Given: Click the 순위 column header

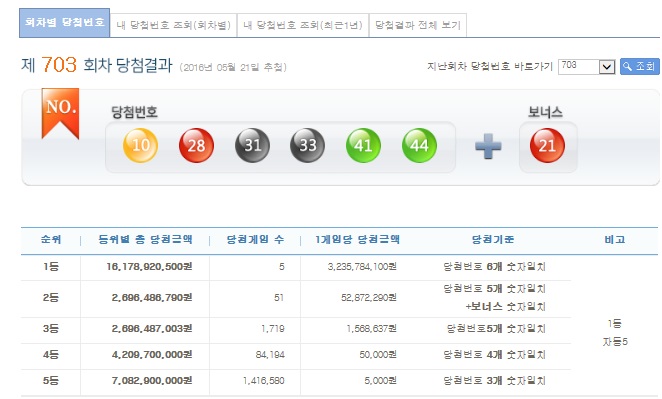Looking at the screenshot, I should pyautogui.click(x=51, y=240).
